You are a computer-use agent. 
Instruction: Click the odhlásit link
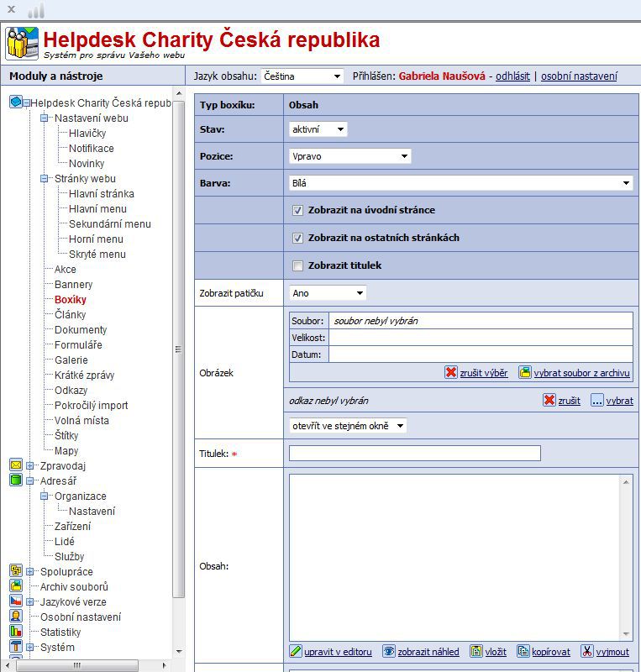click(x=512, y=76)
